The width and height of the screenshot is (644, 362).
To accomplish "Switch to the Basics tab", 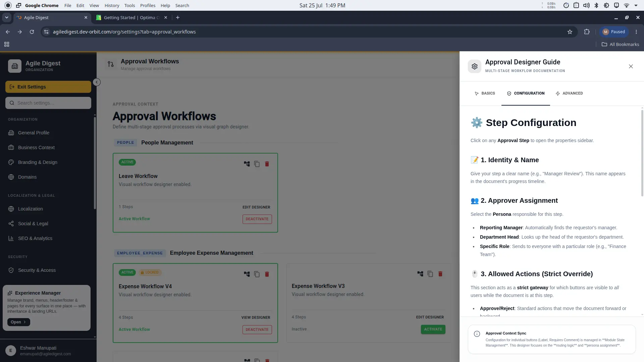I will pyautogui.click(x=485, y=94).
